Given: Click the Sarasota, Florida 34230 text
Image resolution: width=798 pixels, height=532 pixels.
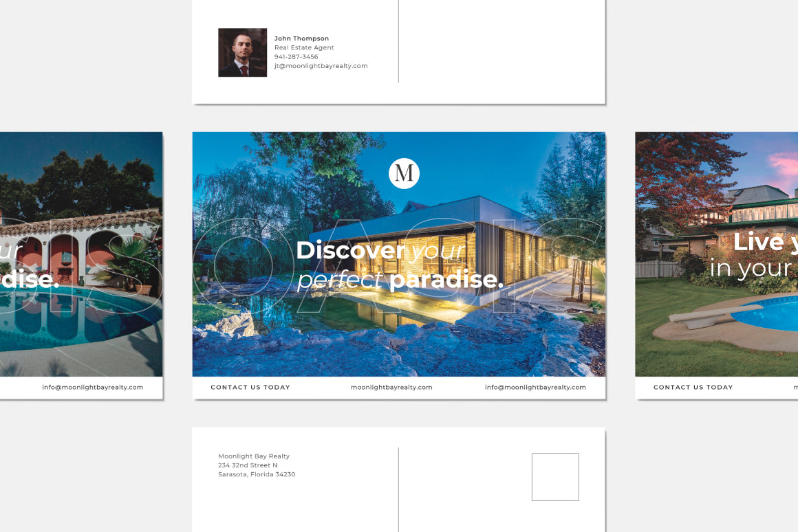Looking at the screenshot, I should click(257, 474).
